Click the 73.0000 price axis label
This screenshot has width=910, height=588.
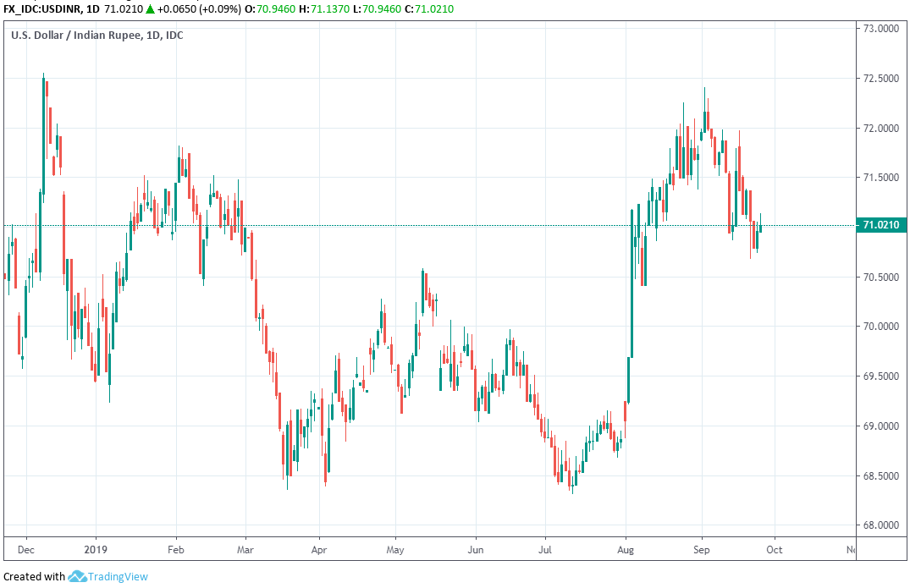[x=880, y=29]
